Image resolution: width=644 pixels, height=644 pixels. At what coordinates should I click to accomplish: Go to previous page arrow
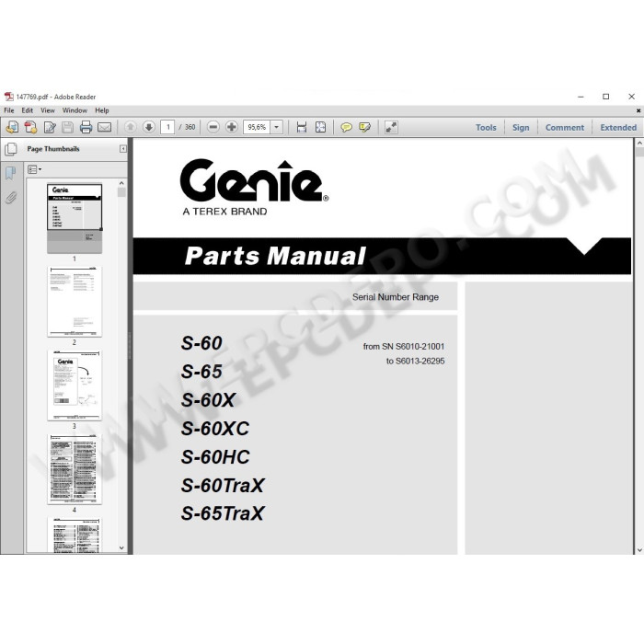(x=131, y=127)
